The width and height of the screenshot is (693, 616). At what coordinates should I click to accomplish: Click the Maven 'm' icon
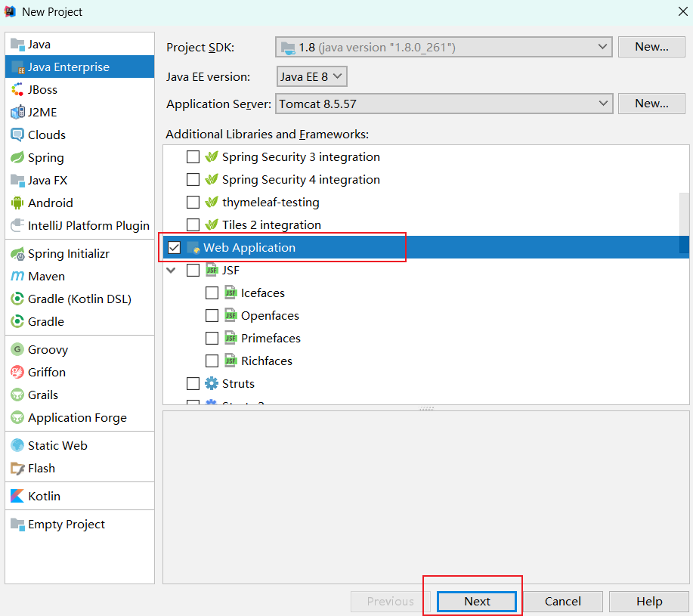point(17,276)
